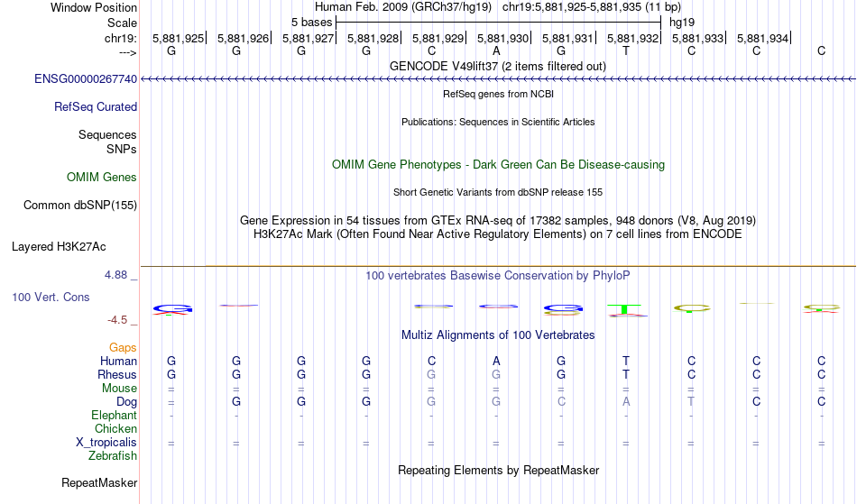This screenshot has height=504, width=857.
Task: Select the Rhesus species label
Action: [117, 374]
